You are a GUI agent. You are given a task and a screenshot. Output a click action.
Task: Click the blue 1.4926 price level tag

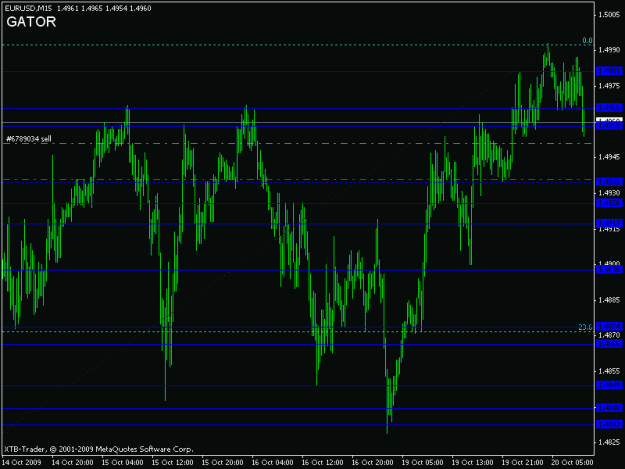[x=609, y=203]
